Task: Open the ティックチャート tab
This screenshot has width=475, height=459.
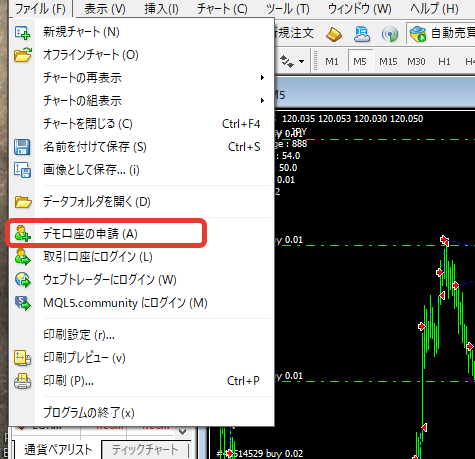Action: [145, 450]
